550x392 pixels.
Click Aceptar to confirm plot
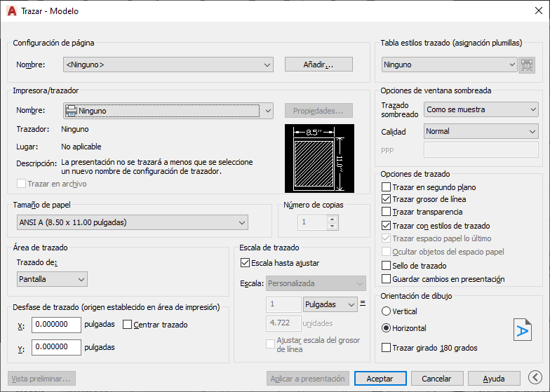click(380, 379)
